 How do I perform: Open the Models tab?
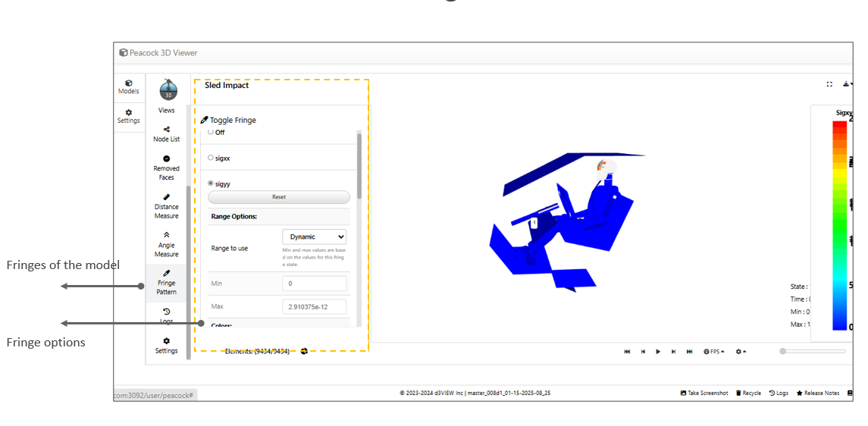[128, 87]
